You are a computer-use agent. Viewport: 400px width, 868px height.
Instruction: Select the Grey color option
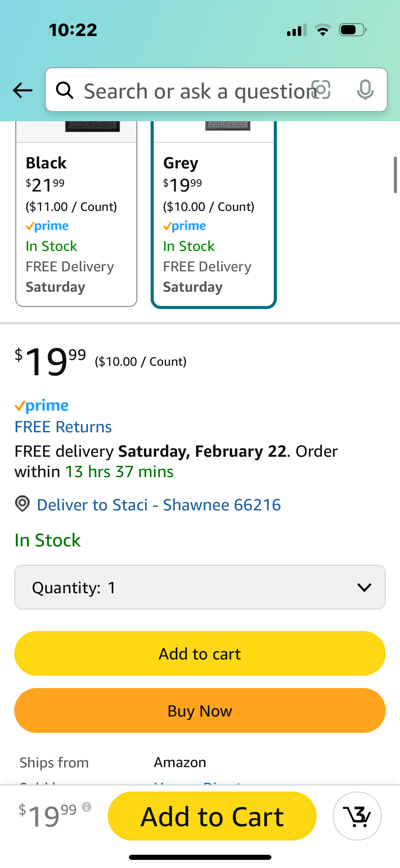point(214,214)
